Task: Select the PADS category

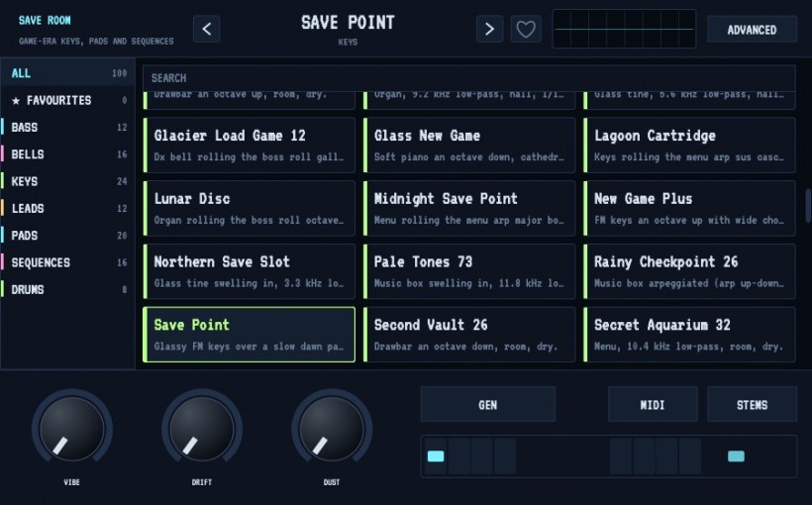Action: 68,235
